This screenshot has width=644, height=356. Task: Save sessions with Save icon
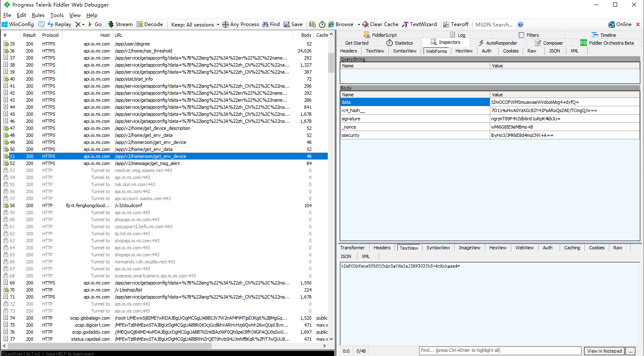[293, 24]
